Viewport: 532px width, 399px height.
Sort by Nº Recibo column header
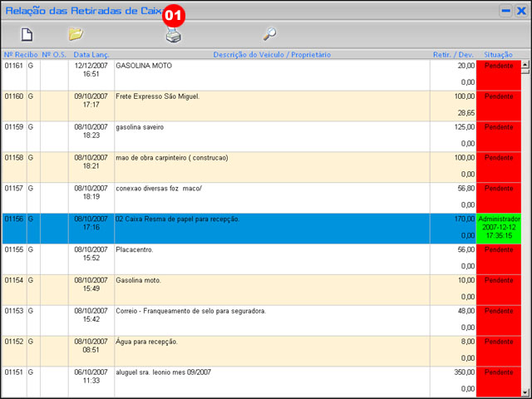pos(21,54)
